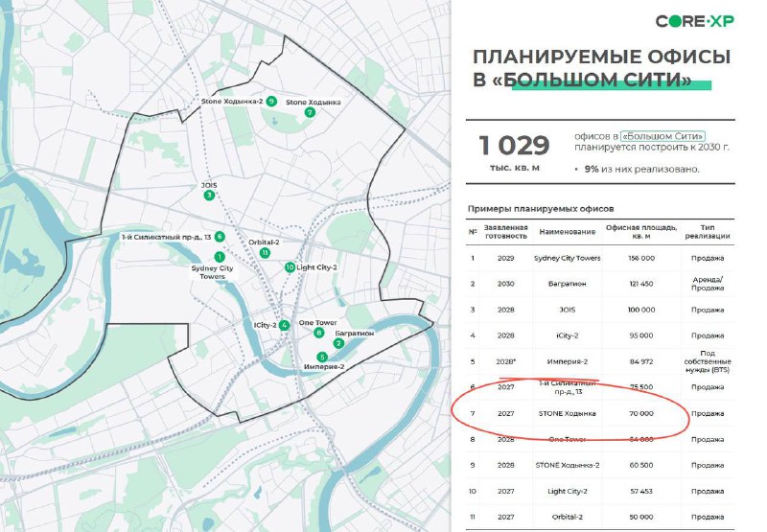
Task: Click the 'Light City-2' map label
Action: coord(316,267)
